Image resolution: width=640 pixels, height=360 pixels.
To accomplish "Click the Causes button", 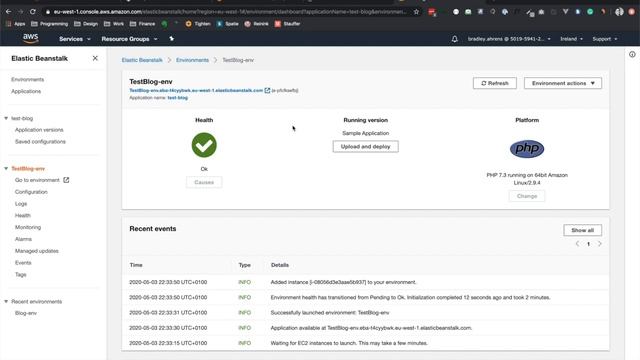I will (204, 182).
